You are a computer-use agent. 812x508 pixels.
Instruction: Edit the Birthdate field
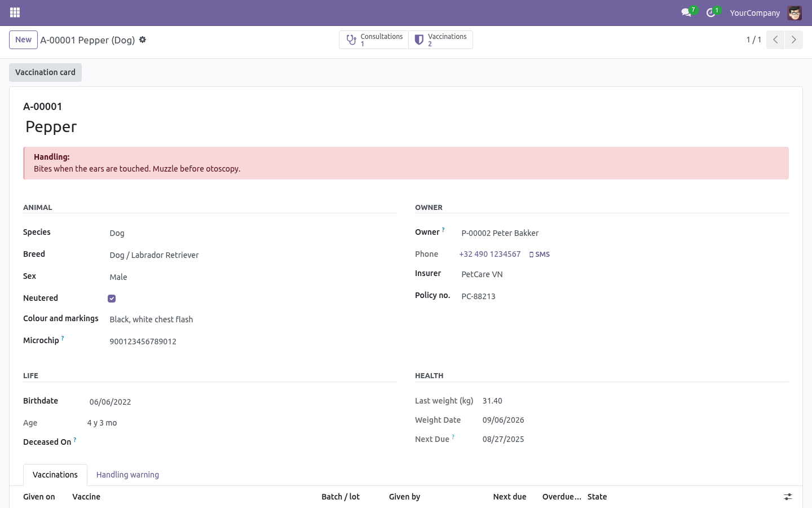[x=242, y=402]
